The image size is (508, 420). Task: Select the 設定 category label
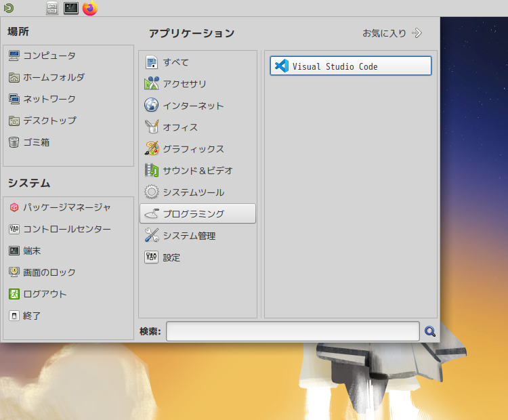pos(171,257)
